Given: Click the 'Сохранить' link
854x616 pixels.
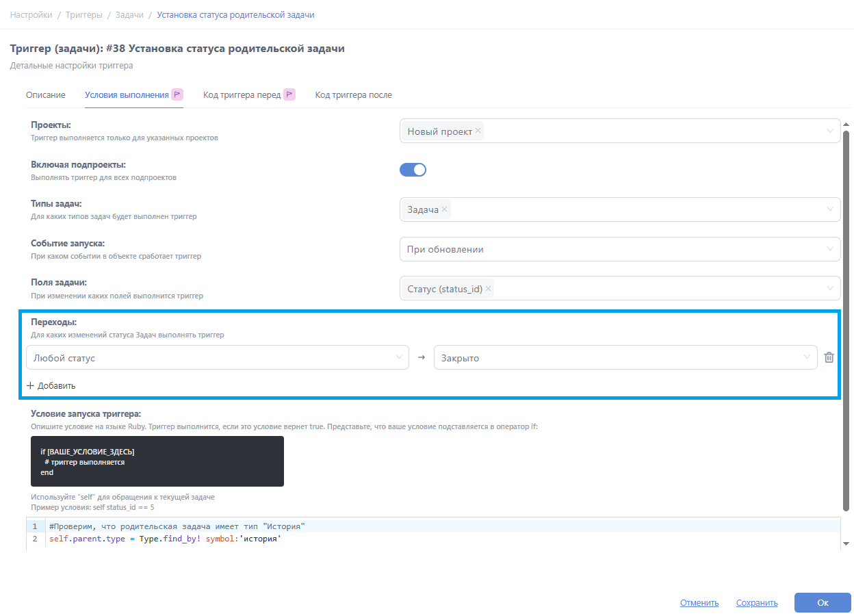Looking at the screenshot, I should [757, 603].
